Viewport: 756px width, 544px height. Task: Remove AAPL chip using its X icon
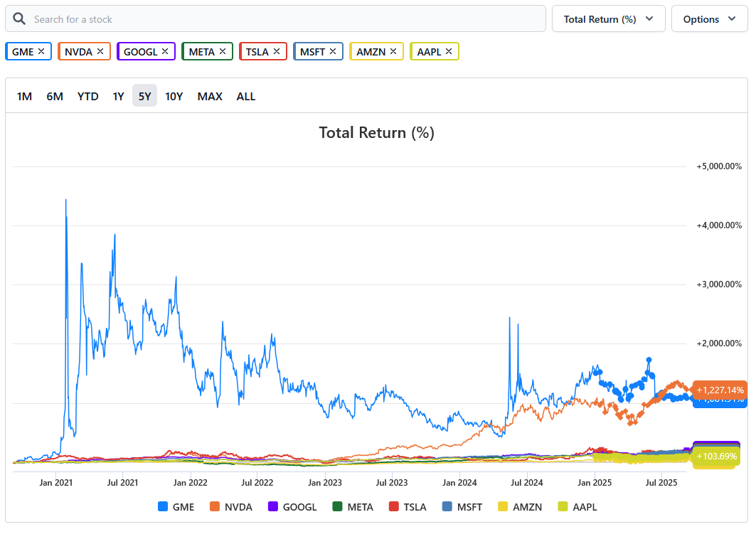(449, 51)
